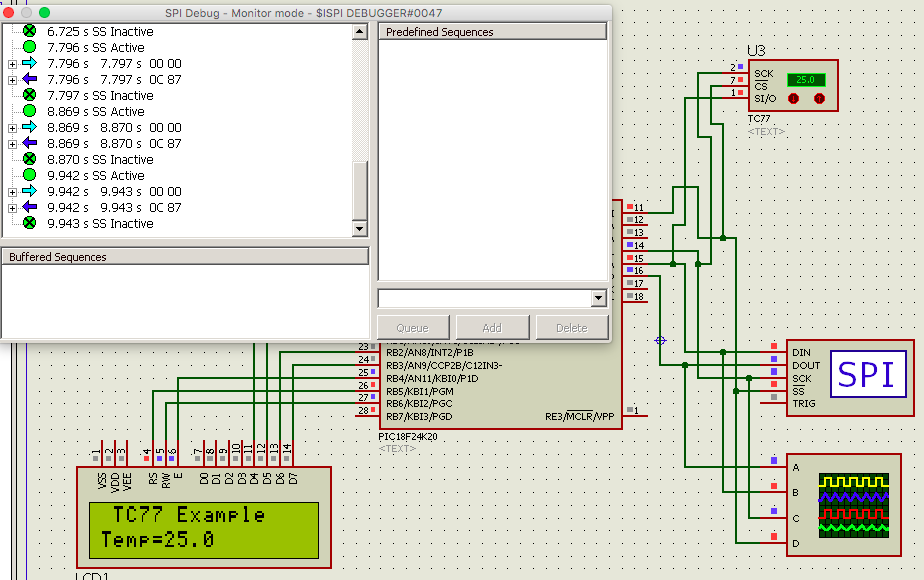Click the sequence entry input field

click(480, 297)
